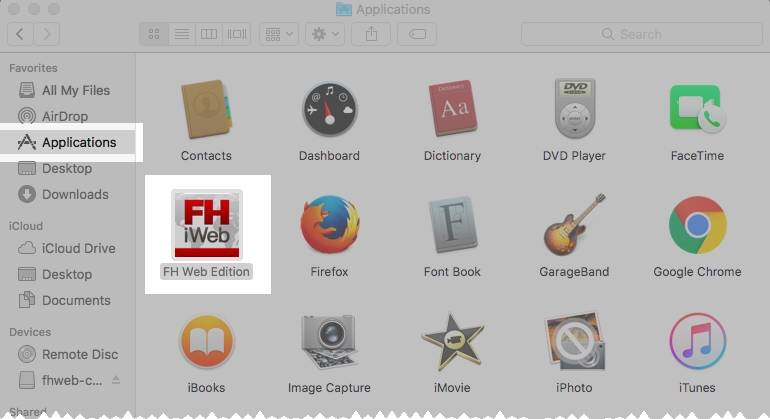The width and height of the screenshot is (770, 419).
Task: Open Downloads in the sidebar
Action: point(68,195)
